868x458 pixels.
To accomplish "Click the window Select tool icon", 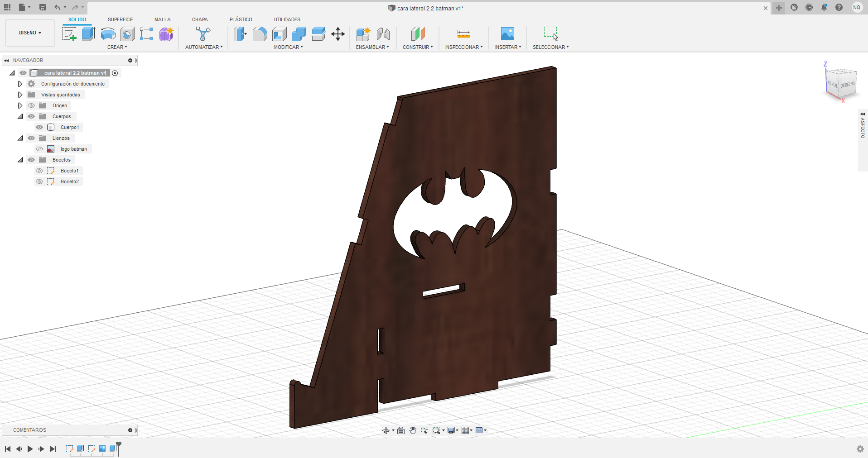I will tap(551, 33).
